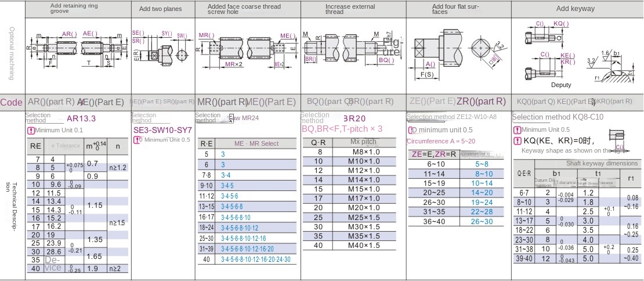Click the value '3·4·5·6·8·10·12' in row 18~24
644x281 pixels.
[x=240, y=228]
